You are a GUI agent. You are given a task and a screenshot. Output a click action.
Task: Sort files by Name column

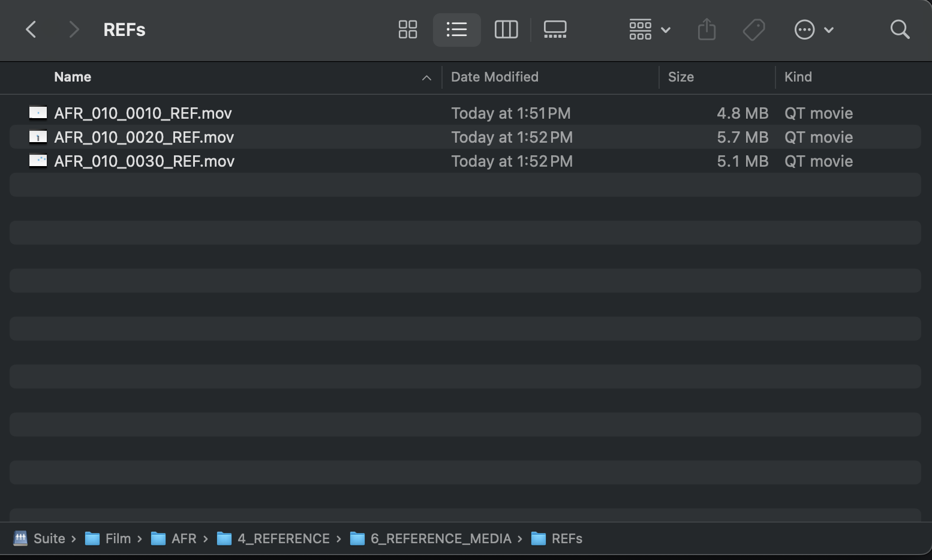pos(73,77)
